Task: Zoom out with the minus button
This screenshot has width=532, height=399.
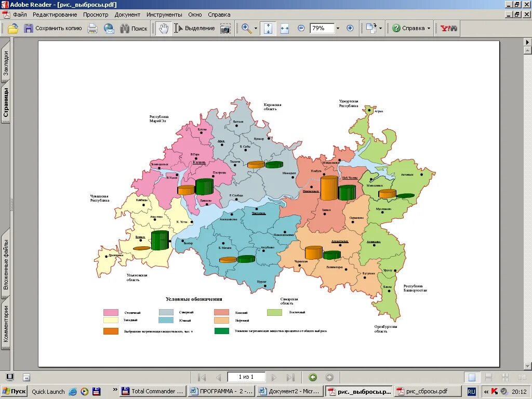Action: click(x=301, y=29)
